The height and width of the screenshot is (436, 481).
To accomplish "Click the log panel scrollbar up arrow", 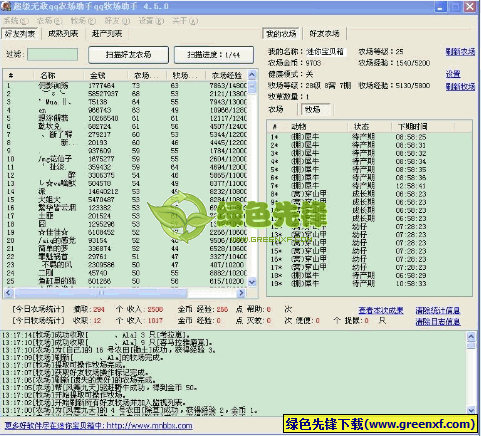I will [x=471, y=336].
